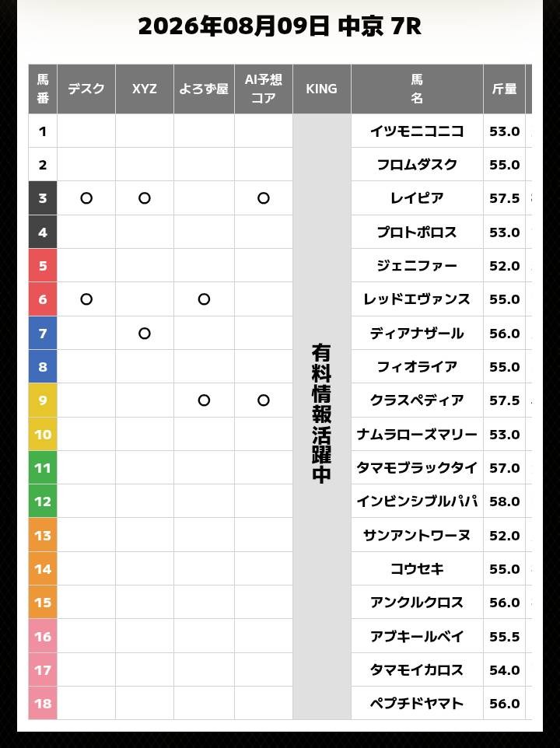Open horse name ペプチドヤマト
Image resolution: width=560 pixels, height=748 pixels.
point(417,703)
